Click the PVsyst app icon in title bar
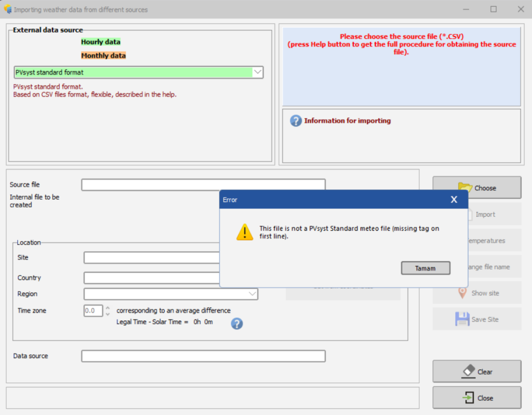Image resolution: width=532 pixels, height=415 pixels. point(7,9)
